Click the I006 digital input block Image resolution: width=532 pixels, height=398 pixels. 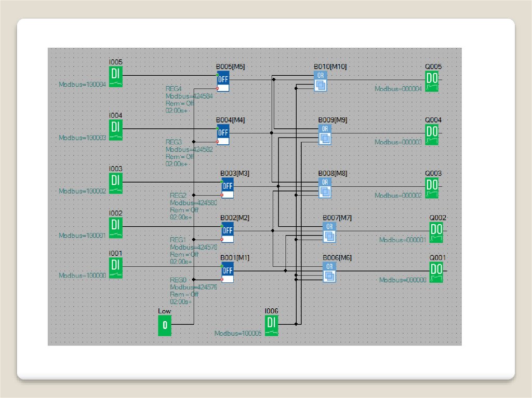pyautogui.click(x=271, y=325)
